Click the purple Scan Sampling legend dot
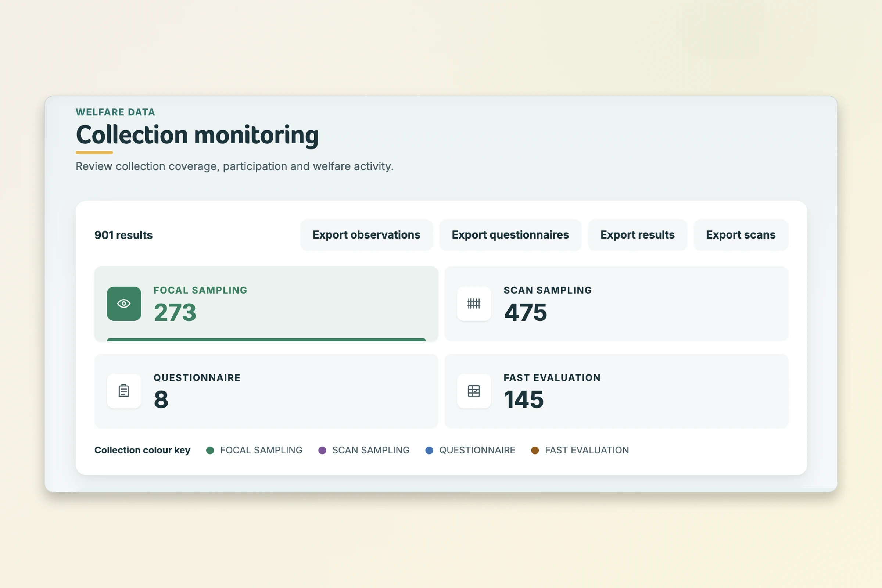882x588 pixels. point(322,451)
